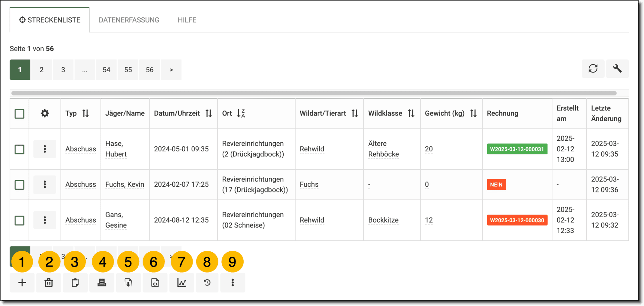The height and width of the screenshot is (306, 644).
Task: Click the file download export icon
Action: point(128,282)
